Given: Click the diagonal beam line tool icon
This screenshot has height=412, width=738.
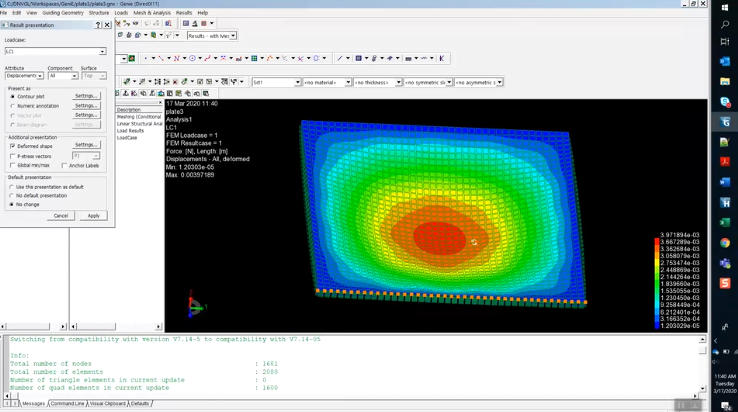Looking at the screenshot, I should click(x=340, y=58).
